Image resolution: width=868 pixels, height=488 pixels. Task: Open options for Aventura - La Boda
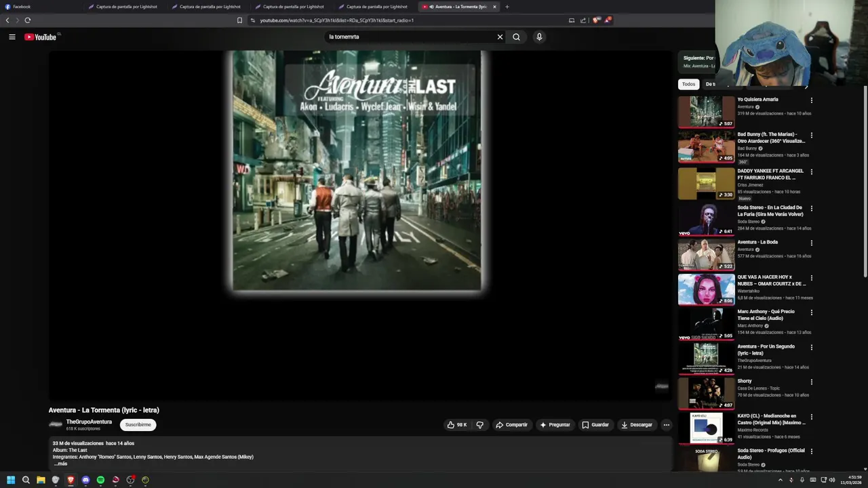pos(811,243)
